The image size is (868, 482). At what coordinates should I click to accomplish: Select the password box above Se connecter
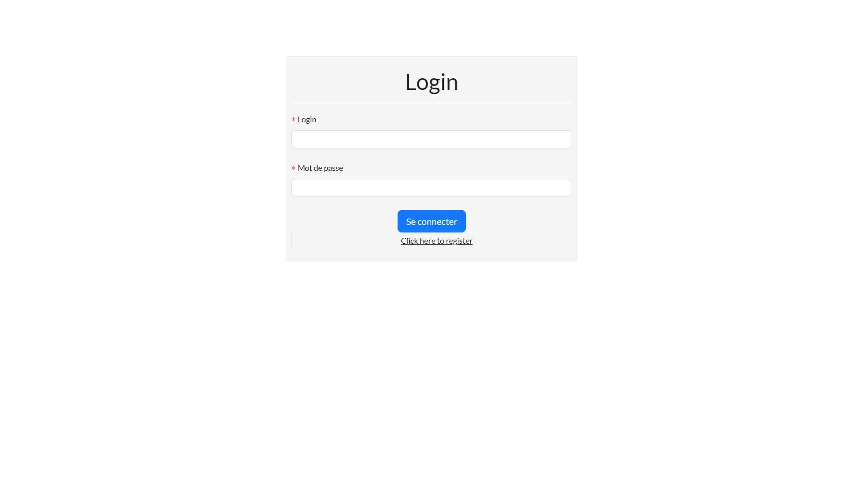[x=431, y=187]
